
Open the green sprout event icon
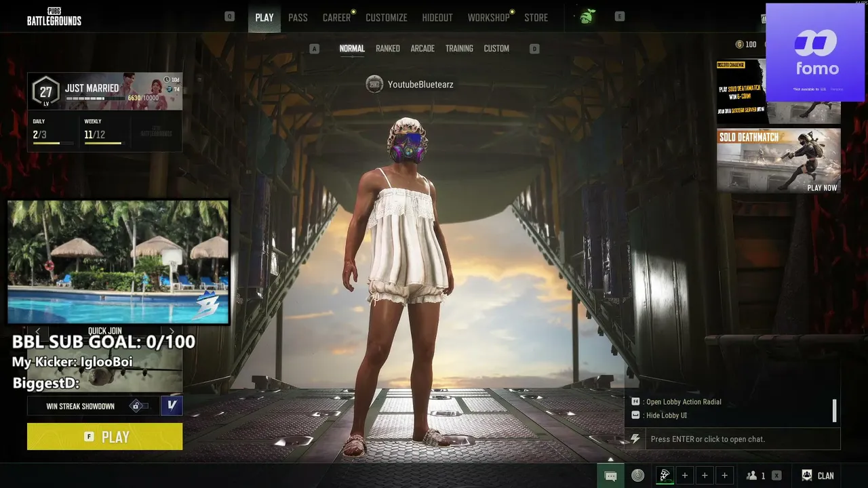(x=587, y=17)
